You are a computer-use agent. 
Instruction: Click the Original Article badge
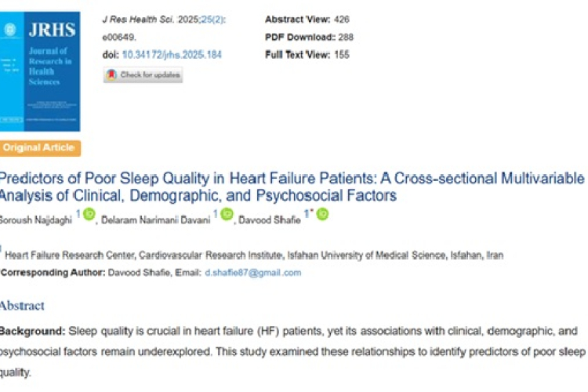tap(40, 148)
